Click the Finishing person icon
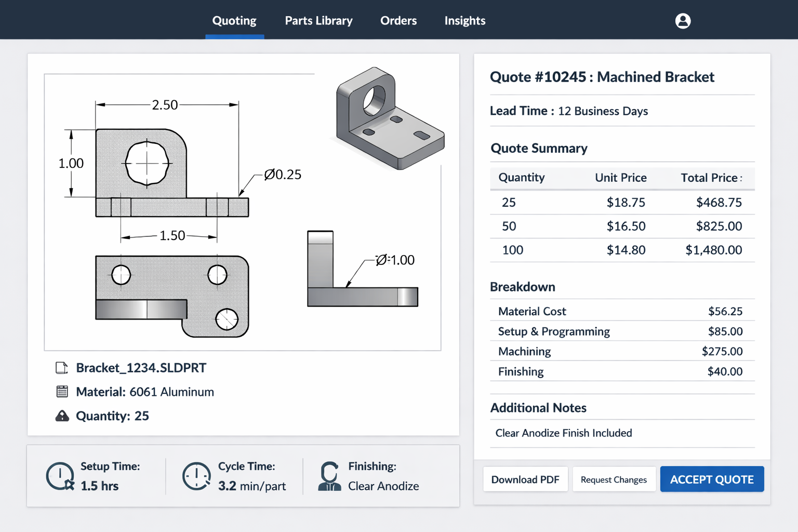798x532 pixels. pos(329,476)
